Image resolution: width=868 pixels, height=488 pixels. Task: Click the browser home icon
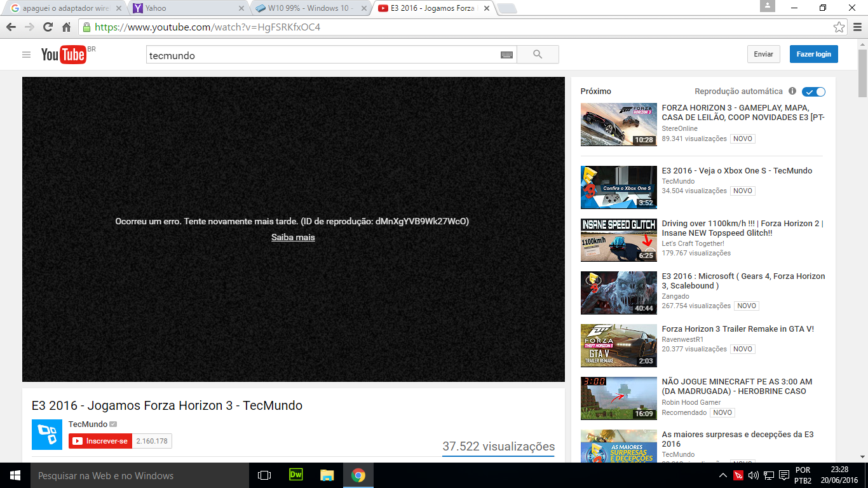pos(66,27)
